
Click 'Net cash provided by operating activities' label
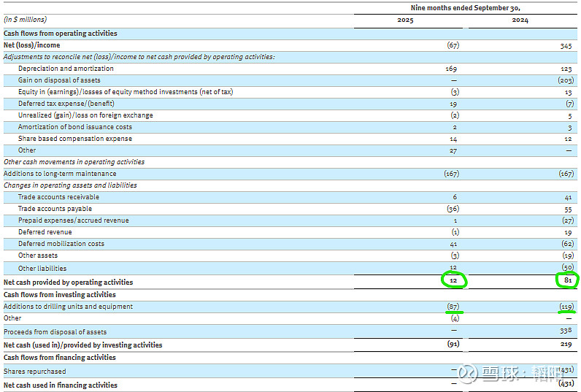pos(68,282)
